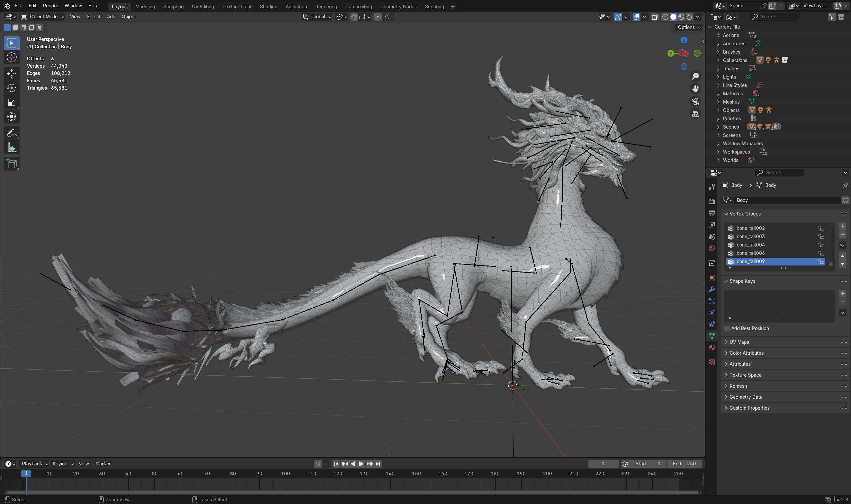This screenshot has height=504, width=851.
Task: Open the Render menu
Action: (x=50, y=6)
